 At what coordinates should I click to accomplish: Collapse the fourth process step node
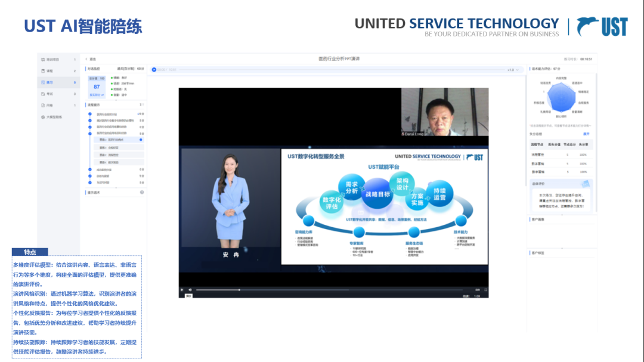[90, 133]
